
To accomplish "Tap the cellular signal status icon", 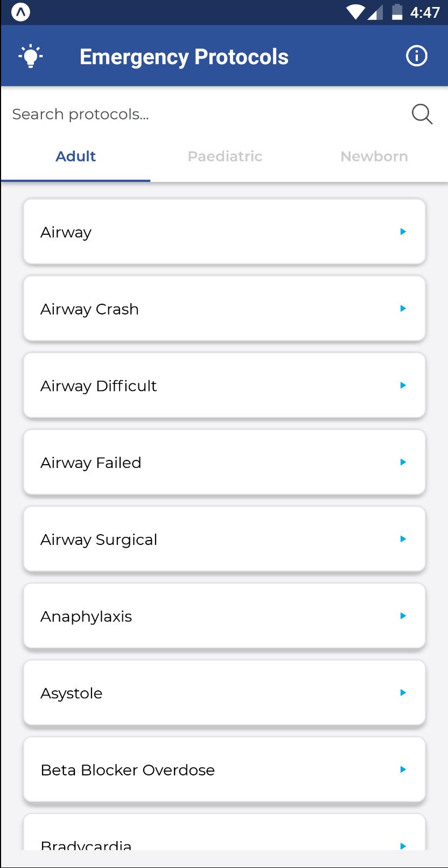I will (x=375, y=12).
